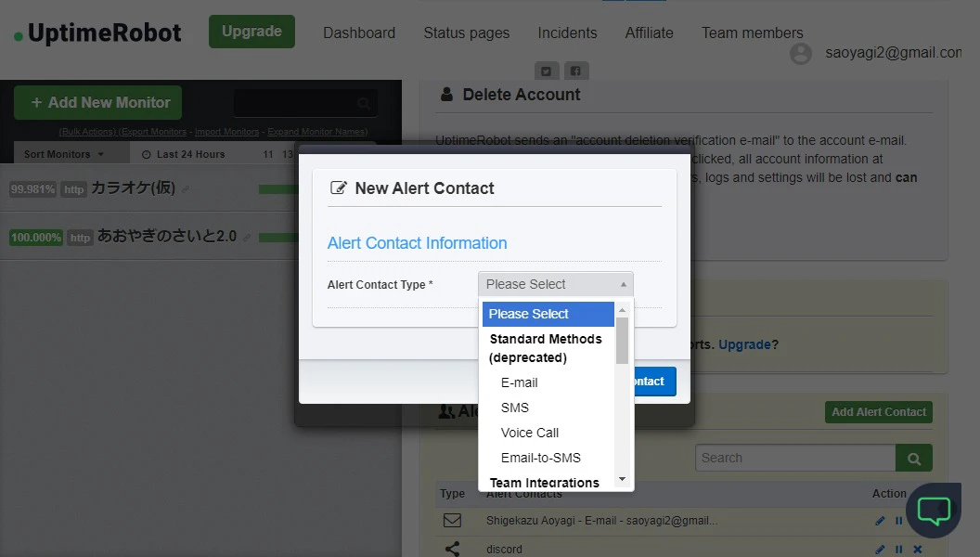The width and height of the screenshot is (980, 557).
Task: Click the dropdown list scroll down arrow
Action: (622, 479)
